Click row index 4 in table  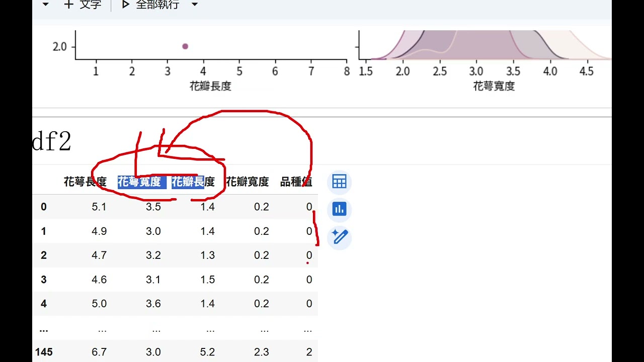44,304
